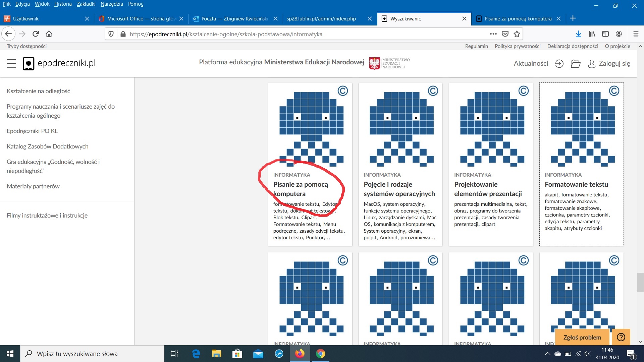
Task: Click the forward navigation arrow
Action: [22, 34]
